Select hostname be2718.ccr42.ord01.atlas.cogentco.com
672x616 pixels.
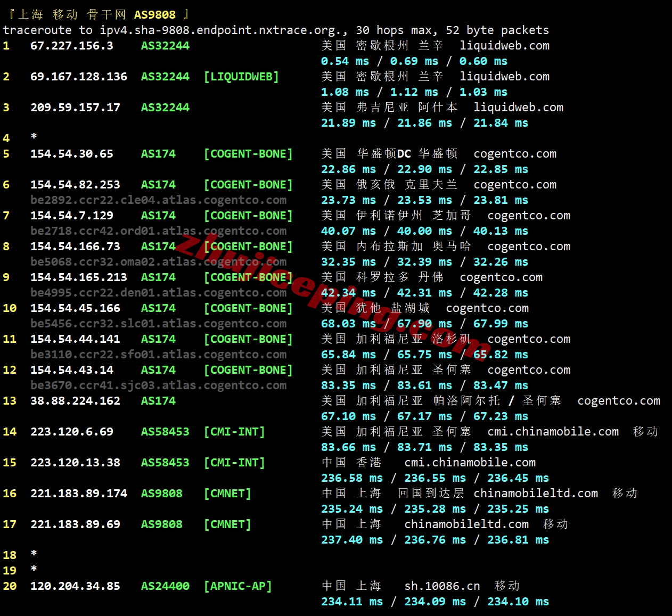158,231
